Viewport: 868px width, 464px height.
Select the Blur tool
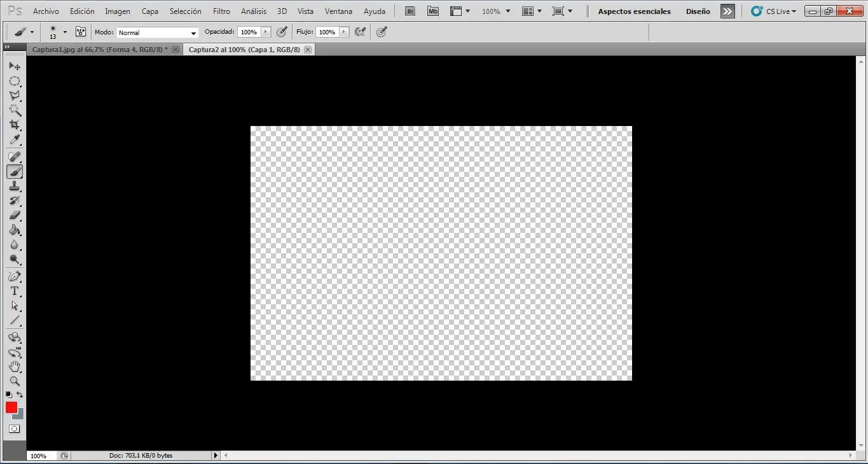click(15, 244)
